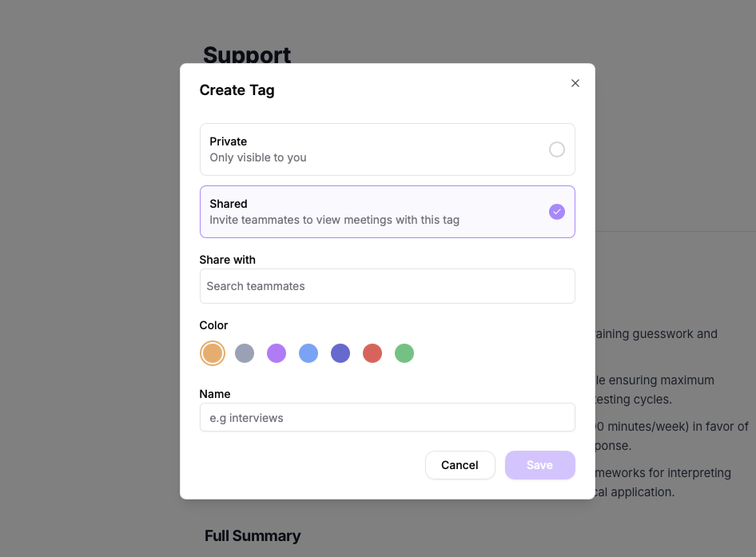Image resolution: width=756 pixels, height=557 pixels.
Task: Click the Search teammates field
Action: [x=388, y=286]
